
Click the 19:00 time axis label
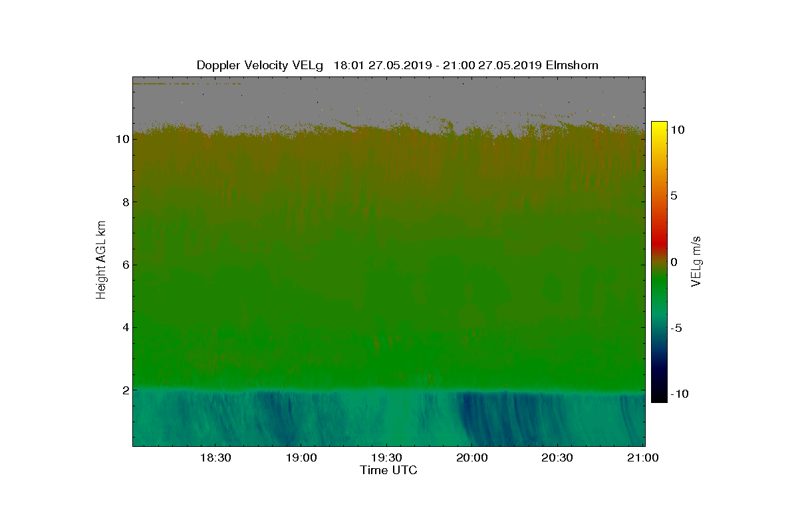301,458
